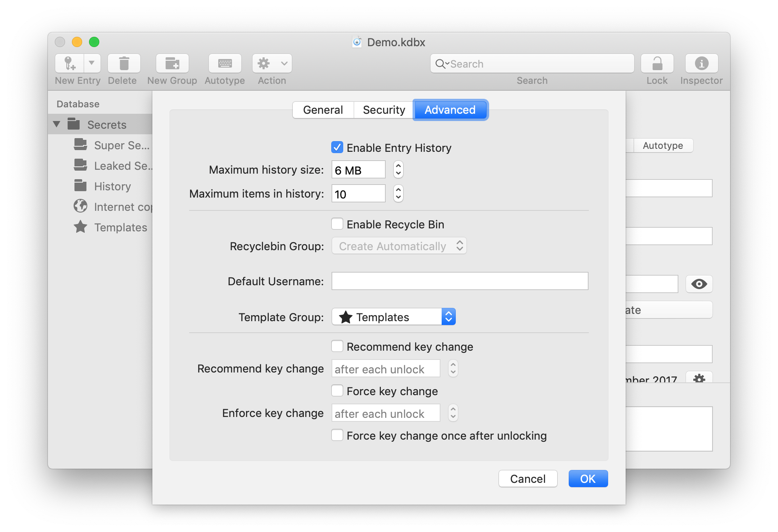Image resolution: width=778 pixels, height=532 pixels.
Task: Lock the Demo.kdbx database
Action: 656,63
